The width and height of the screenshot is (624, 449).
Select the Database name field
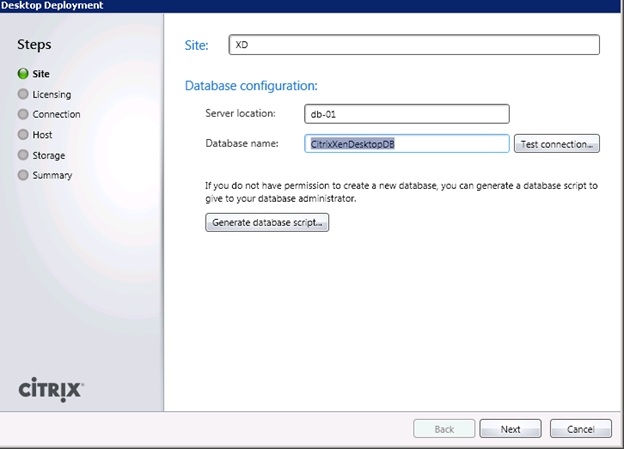coord(407,144)
